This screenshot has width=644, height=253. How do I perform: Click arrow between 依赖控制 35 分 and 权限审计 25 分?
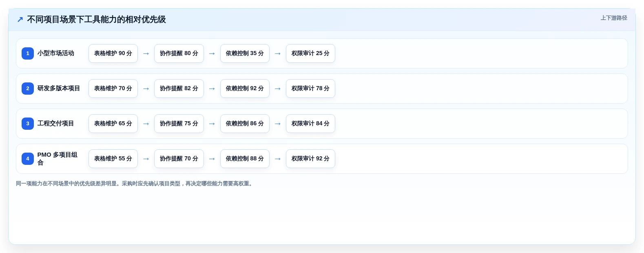(278, 53)
